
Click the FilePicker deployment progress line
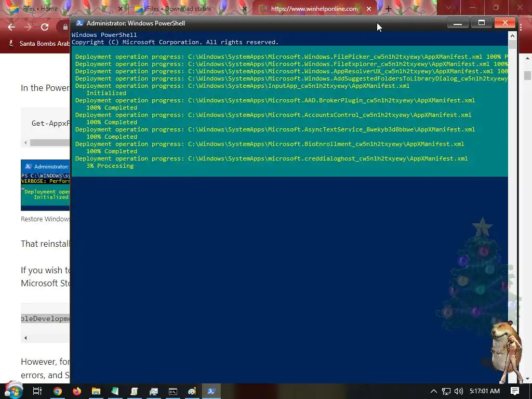click(291, 57)
